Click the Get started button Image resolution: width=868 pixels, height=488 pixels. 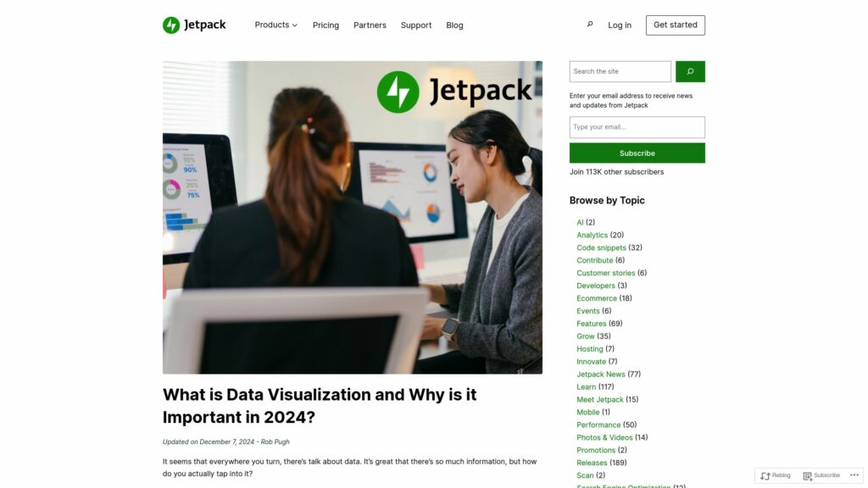676,25
